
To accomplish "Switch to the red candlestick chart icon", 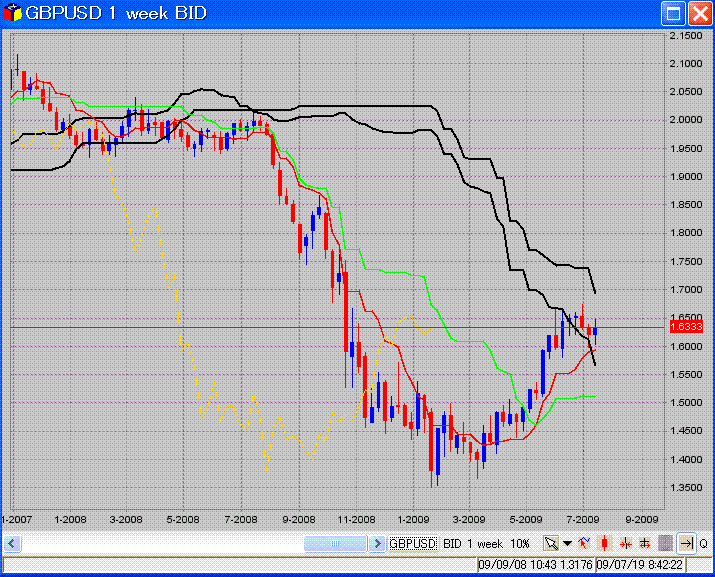I will pyautogui.click(x=605, y=544).
